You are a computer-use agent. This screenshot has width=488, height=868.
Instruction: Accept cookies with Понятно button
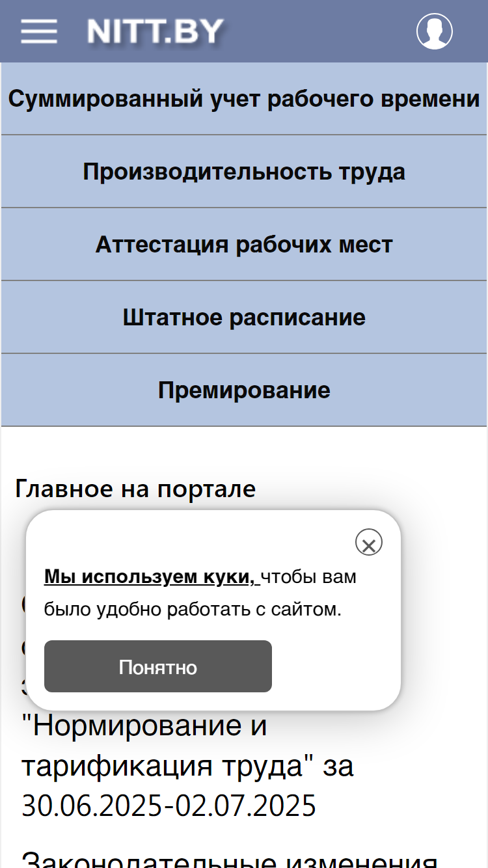pyautogui.click(x=158, y=666)
